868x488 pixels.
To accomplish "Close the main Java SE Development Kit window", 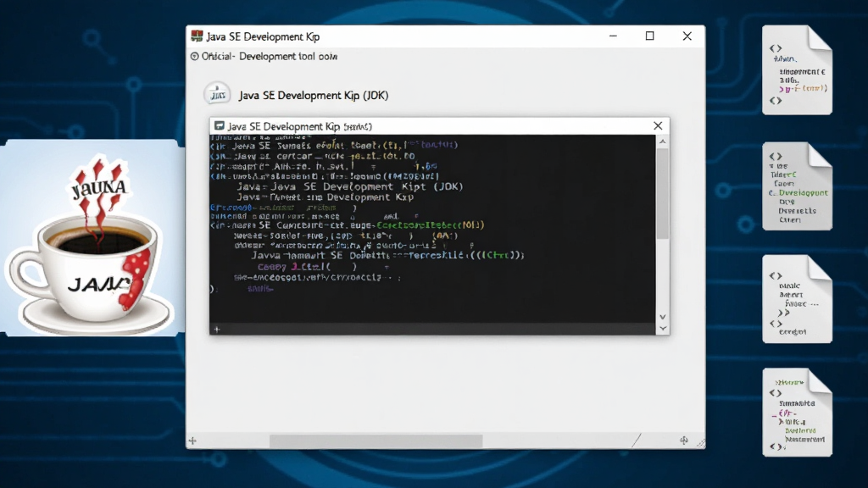I will click(x=687, y=36).
